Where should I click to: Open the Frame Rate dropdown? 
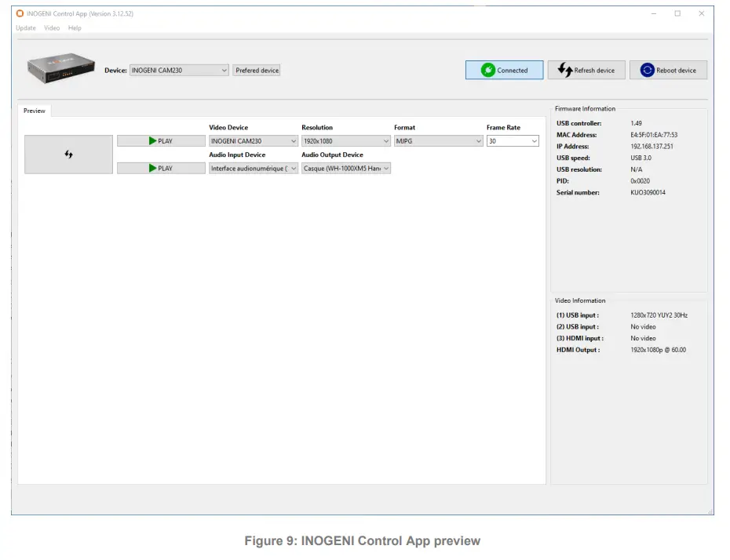(x=513, y=141)
